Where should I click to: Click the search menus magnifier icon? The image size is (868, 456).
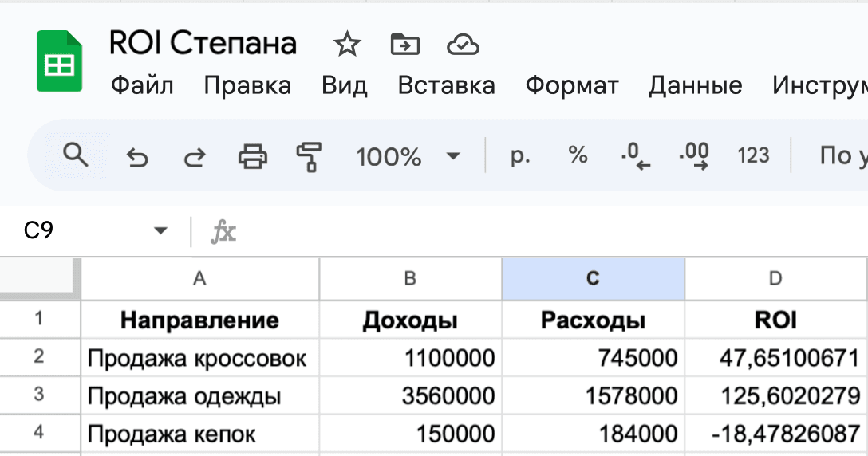[x=76, y=155]
